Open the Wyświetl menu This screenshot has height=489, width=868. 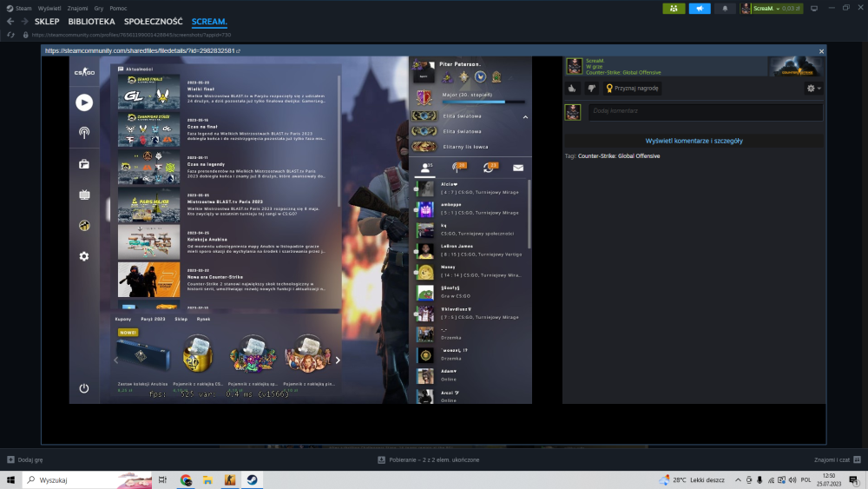(49, 9)
